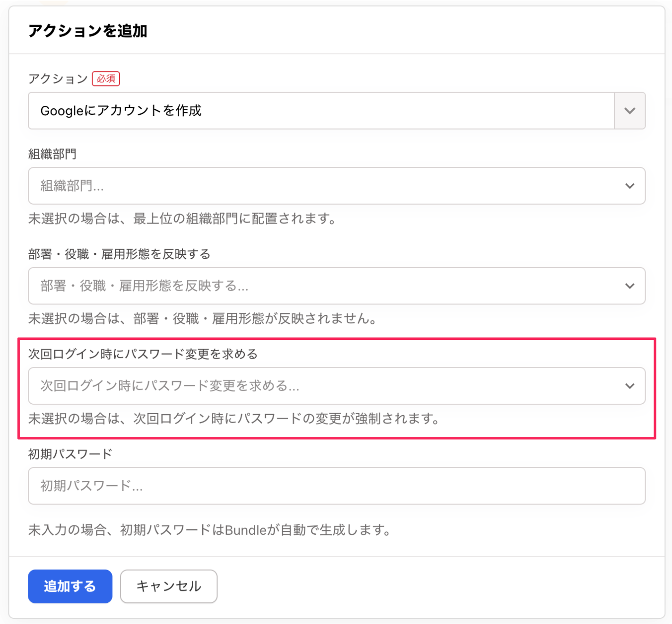This screenshot has height=624, width=672.
Task: Expand the 組織部門 select box
Action: tap(321, 186)
